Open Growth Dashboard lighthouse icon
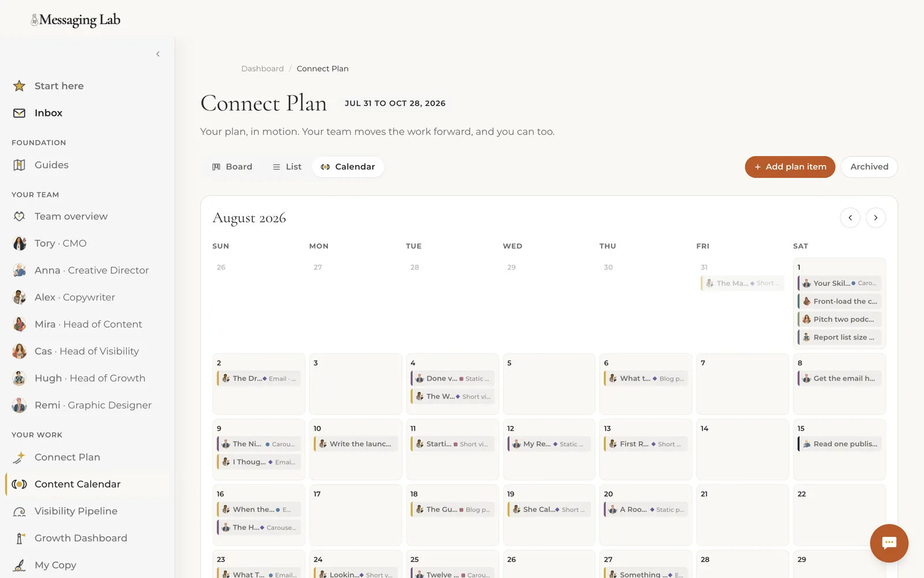Viewport: 924px width, 578px height. 19,538
